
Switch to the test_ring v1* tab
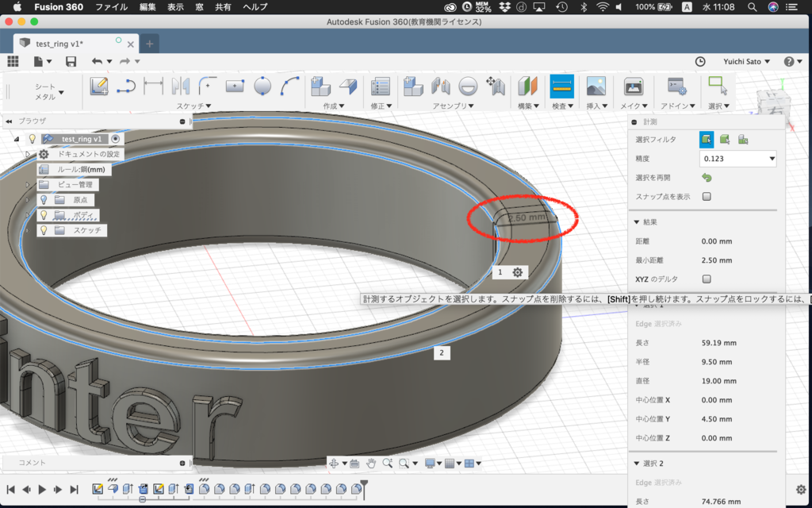(75, 44)
